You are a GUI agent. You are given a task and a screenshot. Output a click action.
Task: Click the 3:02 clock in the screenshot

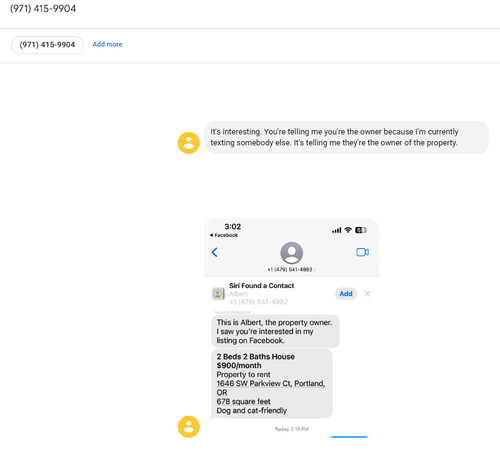tap(233, 227)
